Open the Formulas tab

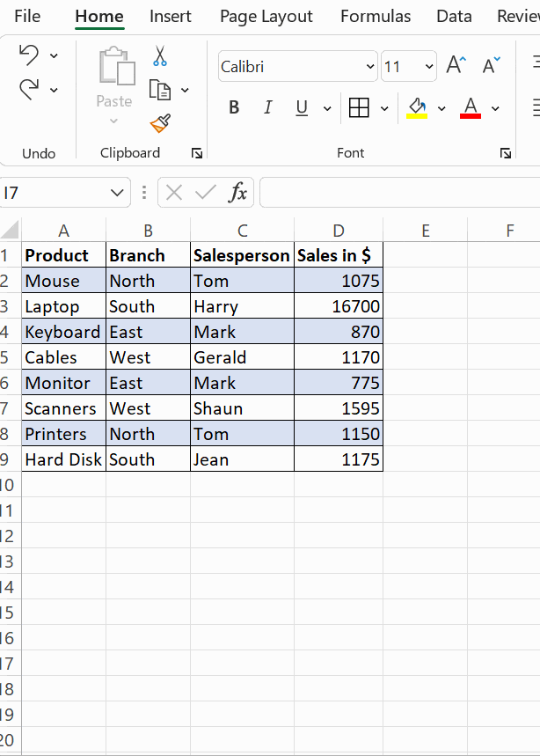tap(376, 16)
